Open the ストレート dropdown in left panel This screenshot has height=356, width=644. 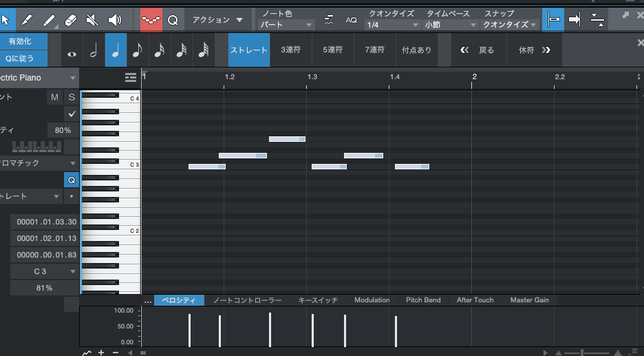(x=31, y=196)
